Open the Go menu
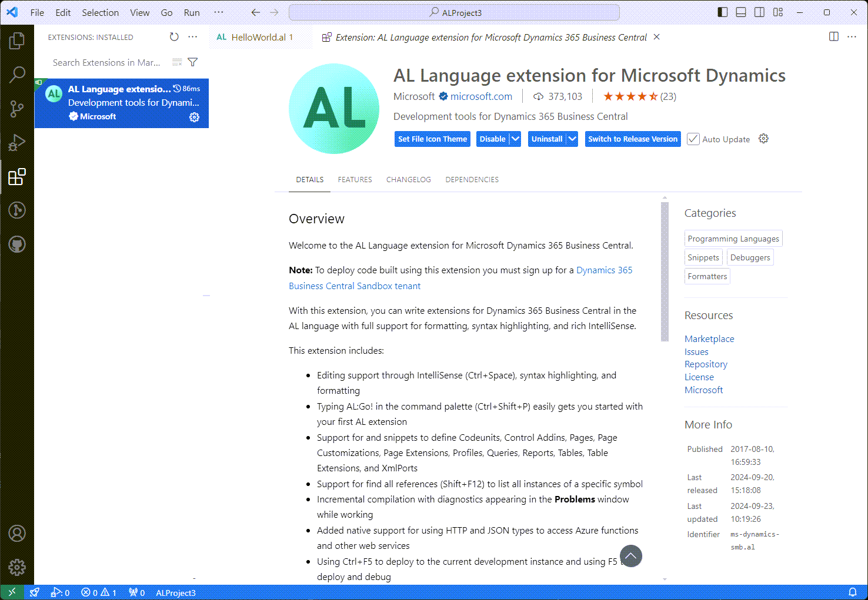This screenshot has height=600, width=868. [x=167, y=12]
